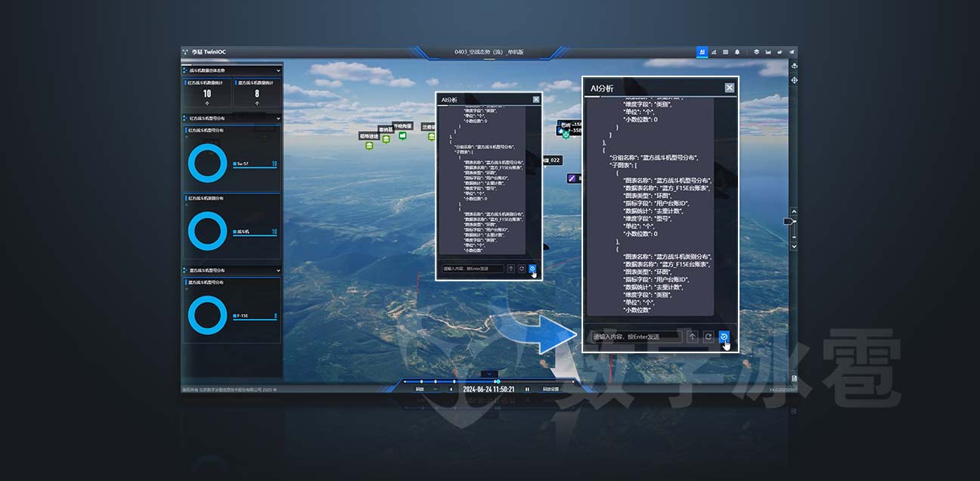
Task: Click the history icon in enlarged AI panel
Action: [724, 337]
